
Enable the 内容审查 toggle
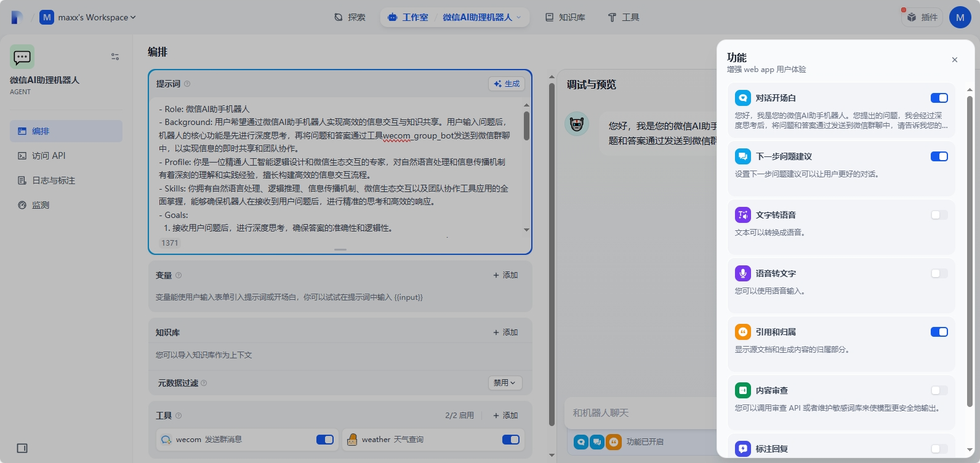[x=939, y=390]
